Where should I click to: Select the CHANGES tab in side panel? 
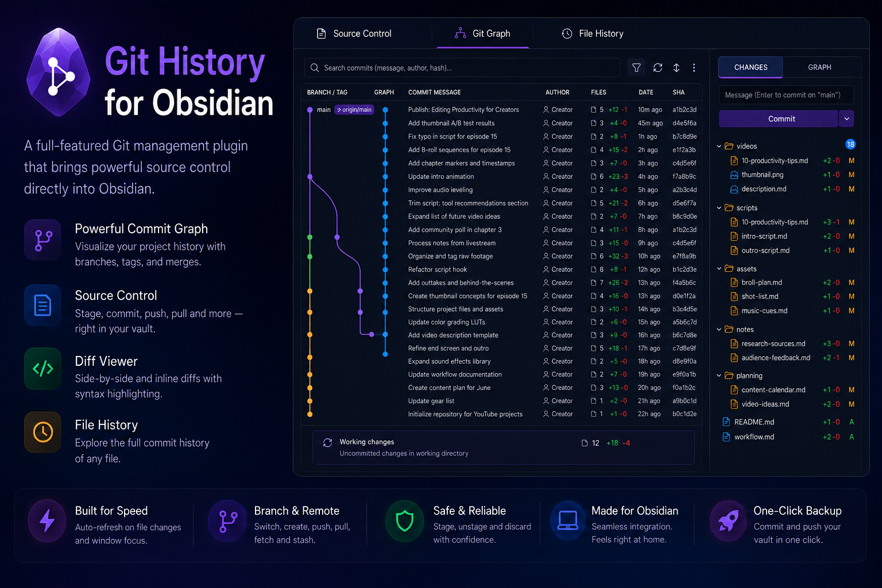click(x=751, y=67)
